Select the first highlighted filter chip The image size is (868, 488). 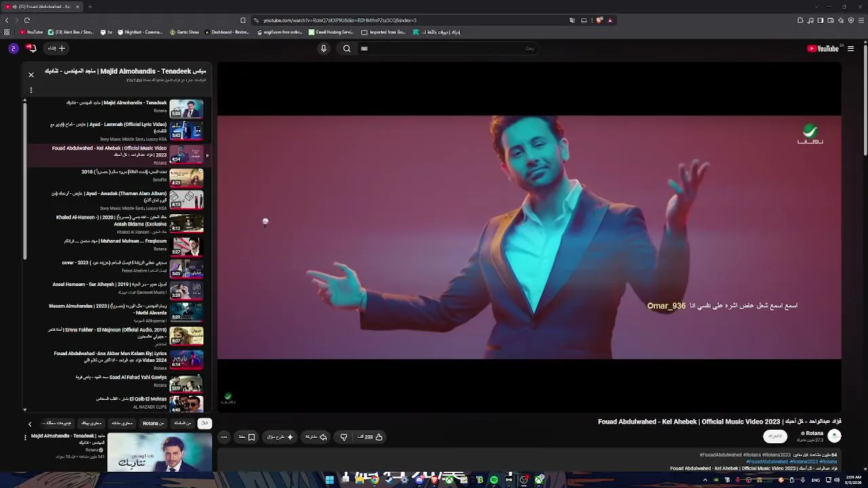[204, 424]
